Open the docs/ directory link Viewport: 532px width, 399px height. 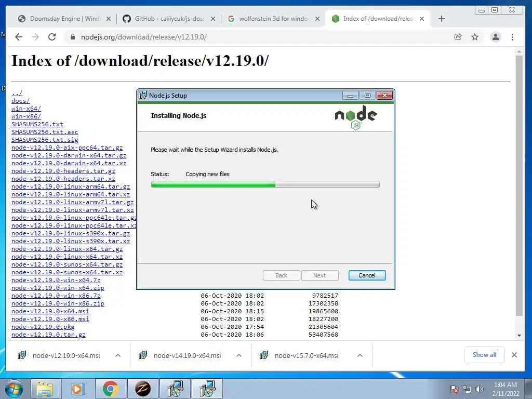click(21, 101)
